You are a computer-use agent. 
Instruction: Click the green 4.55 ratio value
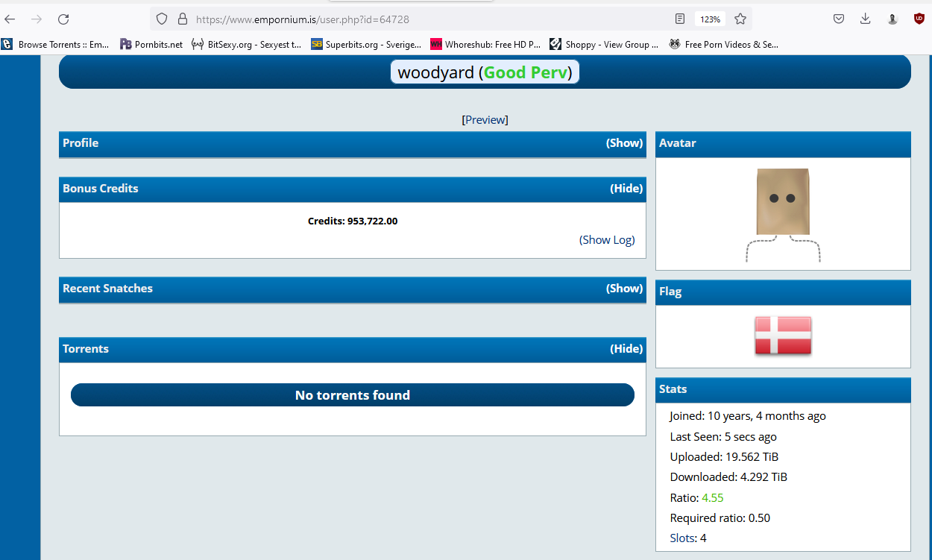pyautogui.click(x=713, y=498)
